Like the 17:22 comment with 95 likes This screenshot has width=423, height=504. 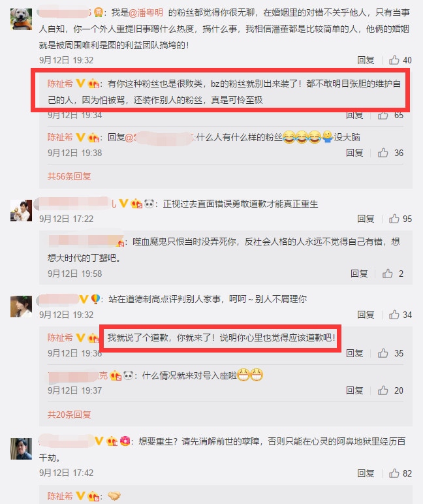pyautogui.click(x=394, y=219)
